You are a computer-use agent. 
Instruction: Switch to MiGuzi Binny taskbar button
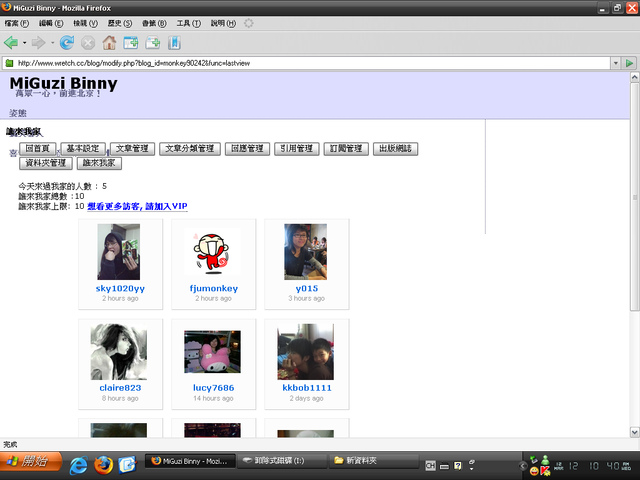pos(190,461)
